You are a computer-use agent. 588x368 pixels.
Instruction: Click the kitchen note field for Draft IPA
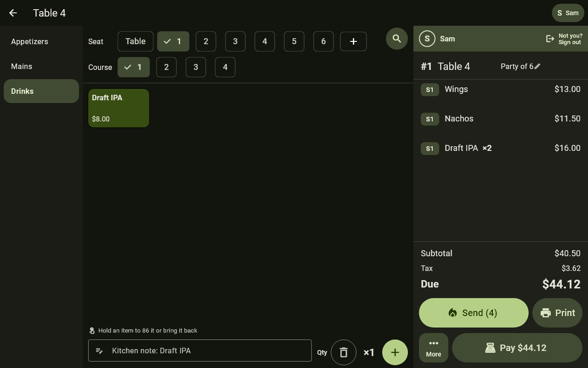click(200, 351)
